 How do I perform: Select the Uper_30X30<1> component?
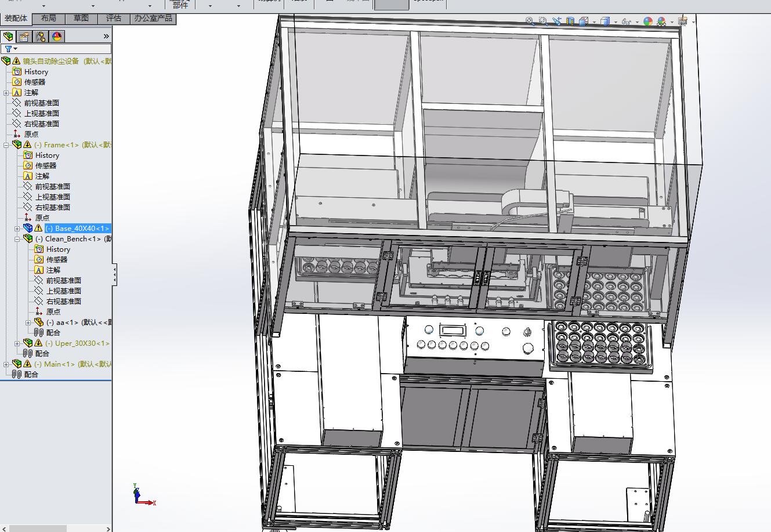pos(77,343)
